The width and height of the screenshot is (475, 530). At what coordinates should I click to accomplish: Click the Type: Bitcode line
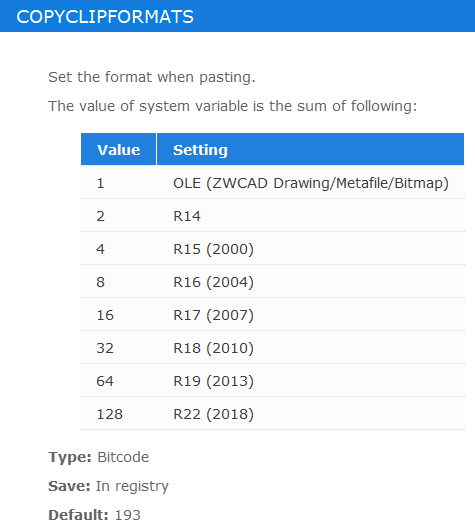pyautogui.click(x=98, y=457)
